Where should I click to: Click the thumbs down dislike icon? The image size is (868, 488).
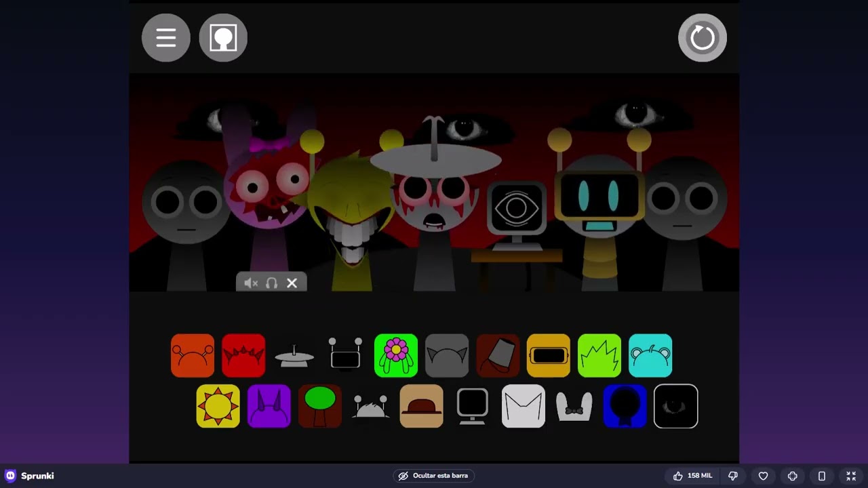pos(733,476)
